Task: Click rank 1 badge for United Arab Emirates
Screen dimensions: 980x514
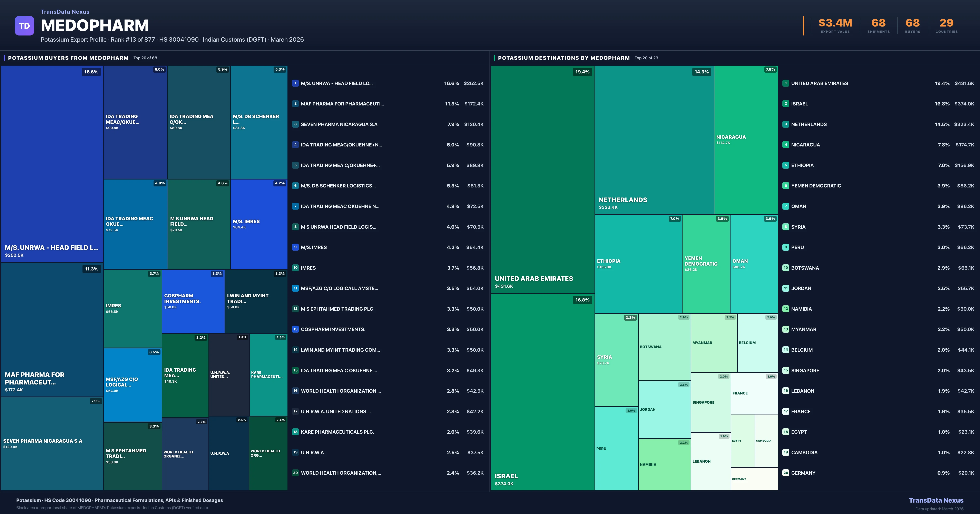Action: [786, 83]
